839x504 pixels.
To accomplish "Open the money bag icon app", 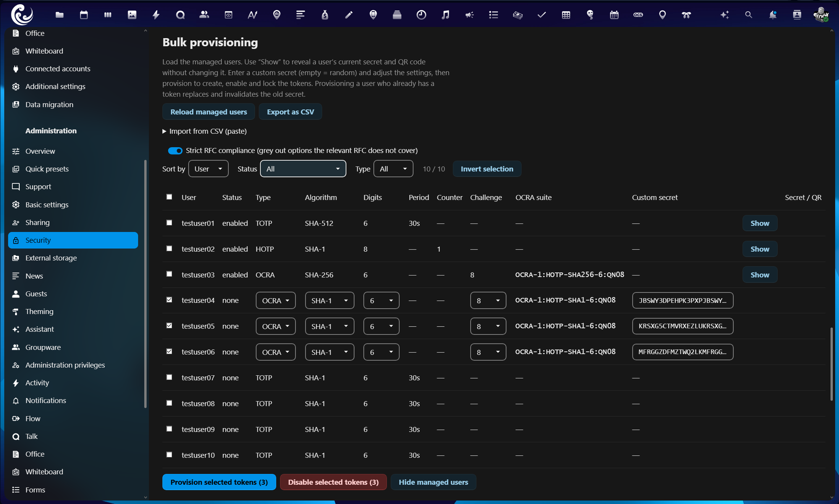I will click(325, 15).
